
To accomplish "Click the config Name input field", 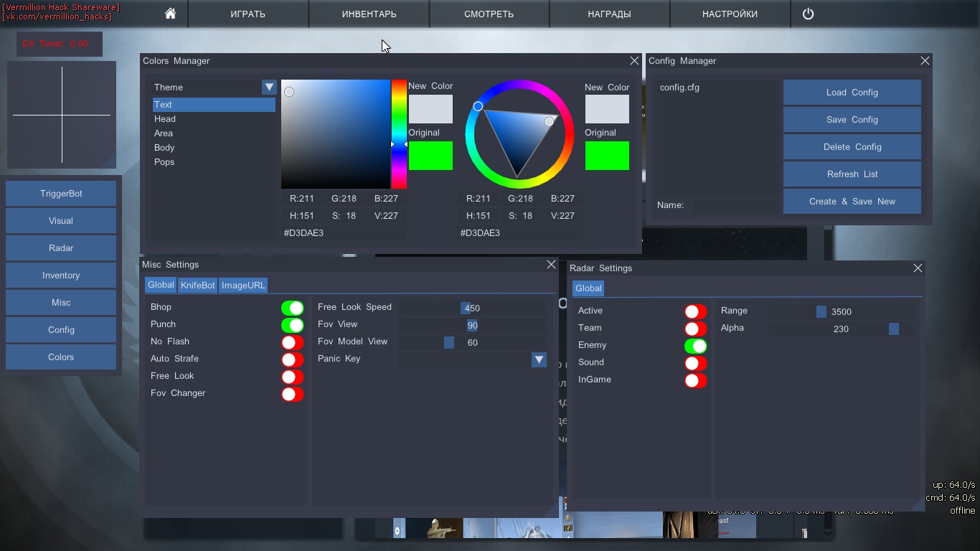I will click(x=732, y=205).
